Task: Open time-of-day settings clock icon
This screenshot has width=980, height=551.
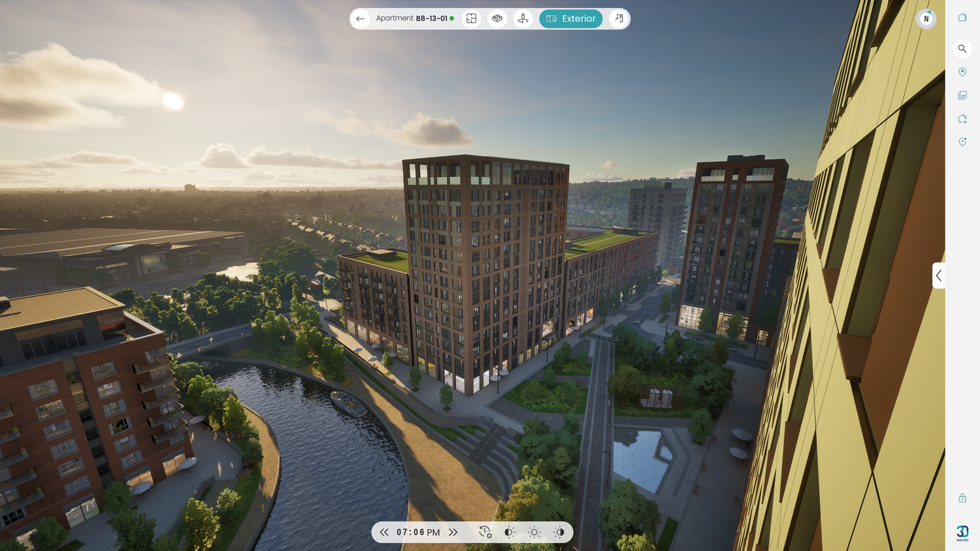Action: pyautogui.click(x=485, y=532)
